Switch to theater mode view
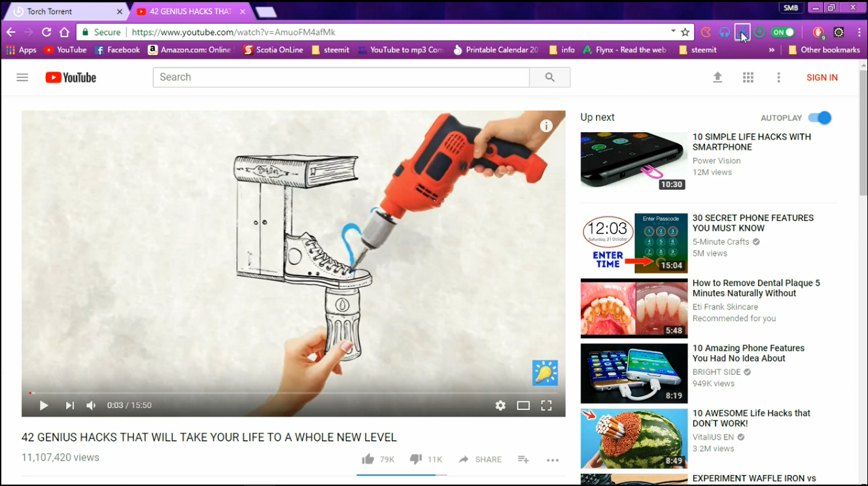 (523, 406)
